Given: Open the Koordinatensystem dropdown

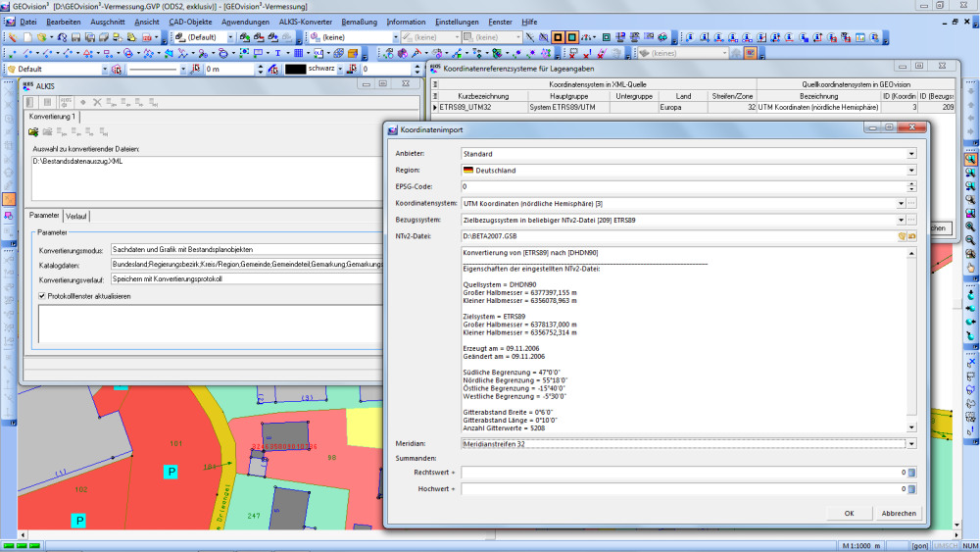Looking at the screenshot, I should point(901,203).
